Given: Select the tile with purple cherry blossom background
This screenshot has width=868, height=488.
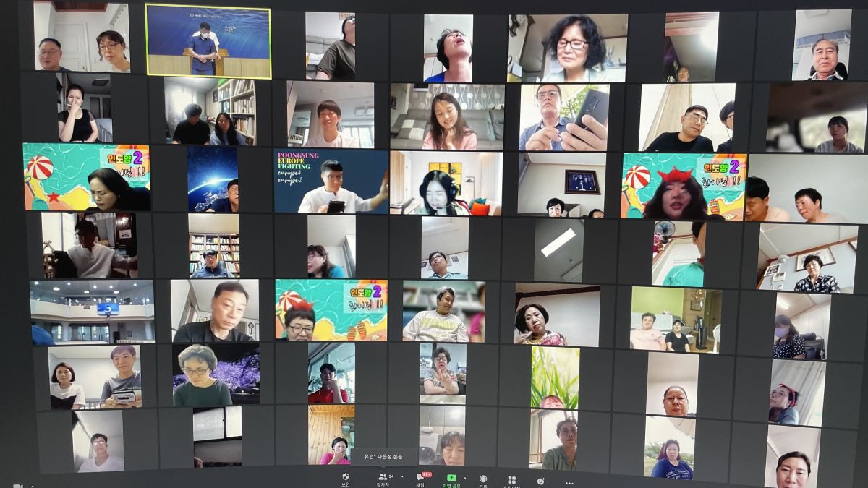Looking at the screenshot, I should 216,374.
